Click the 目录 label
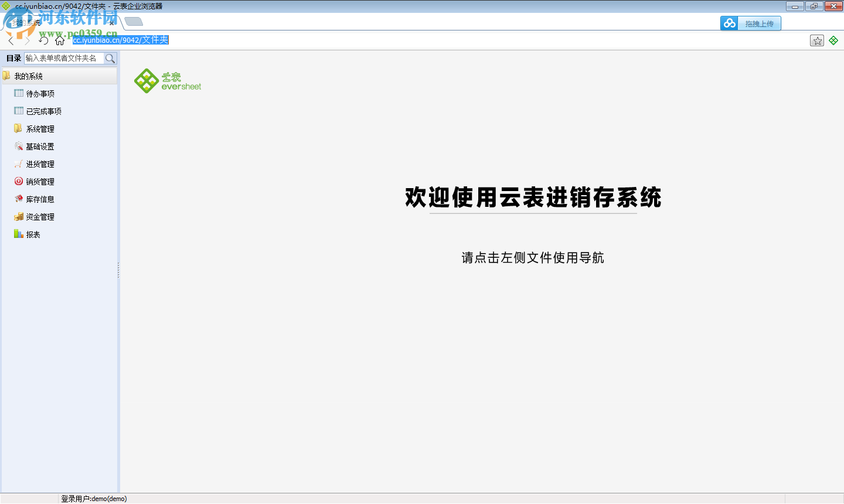The width and height of the screenshot is (844, 504). click(x=14, y=58)
